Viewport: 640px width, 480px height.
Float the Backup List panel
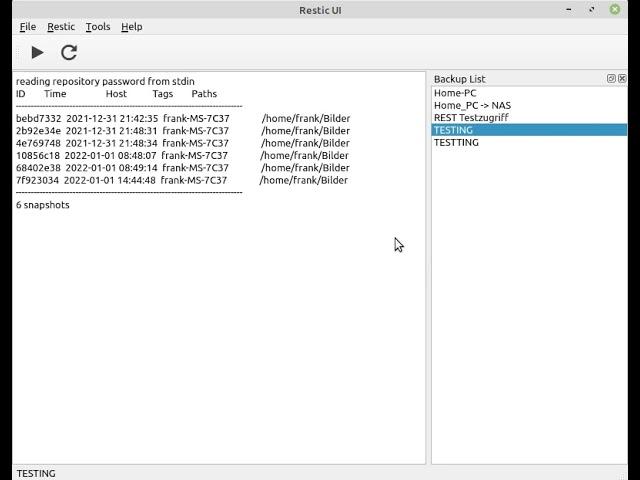point(611,78)
